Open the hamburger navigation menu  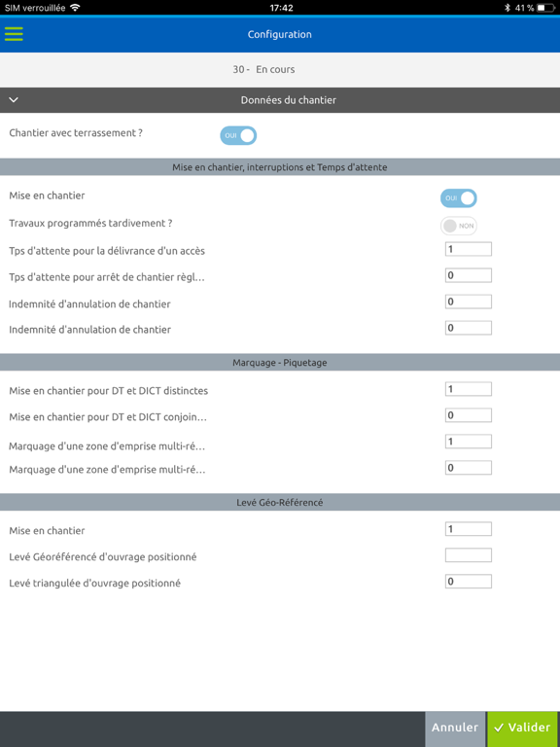click(14, 34)
